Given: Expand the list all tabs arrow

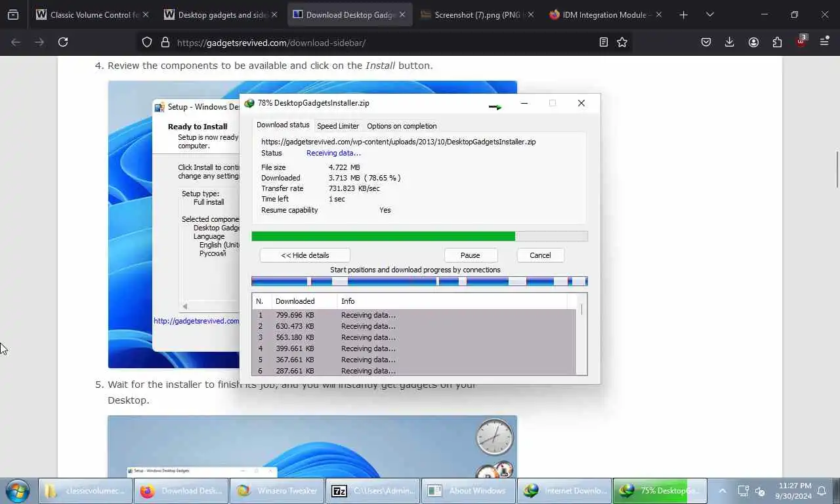Looking at the screenshot, I should [x=709, y=14].
